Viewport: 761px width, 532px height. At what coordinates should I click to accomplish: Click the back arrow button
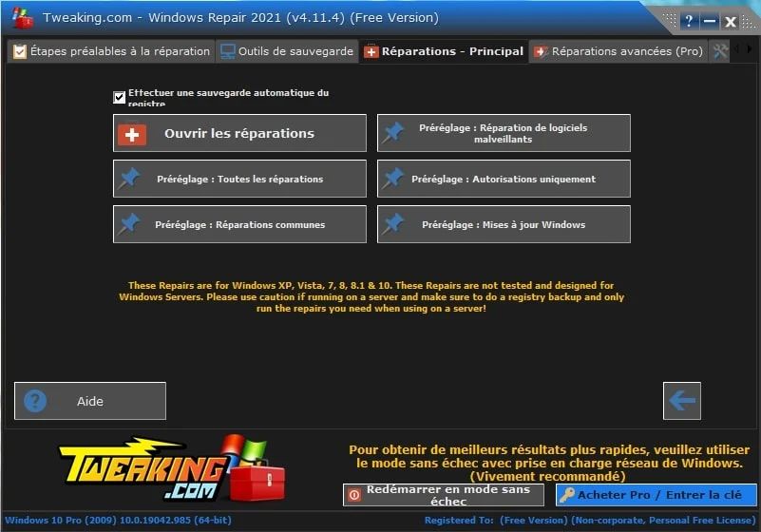(x=682, y=401)
